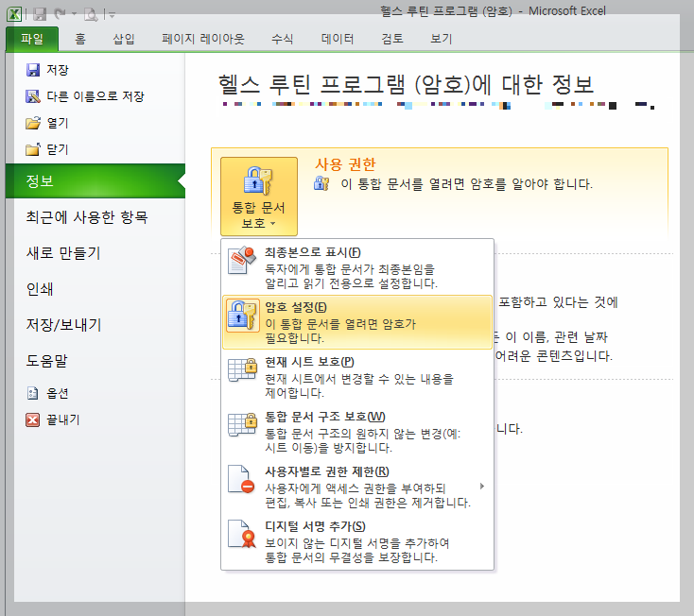
Task: Click the 옵션 icon in sidebar
Action: [x=33, y=393]
